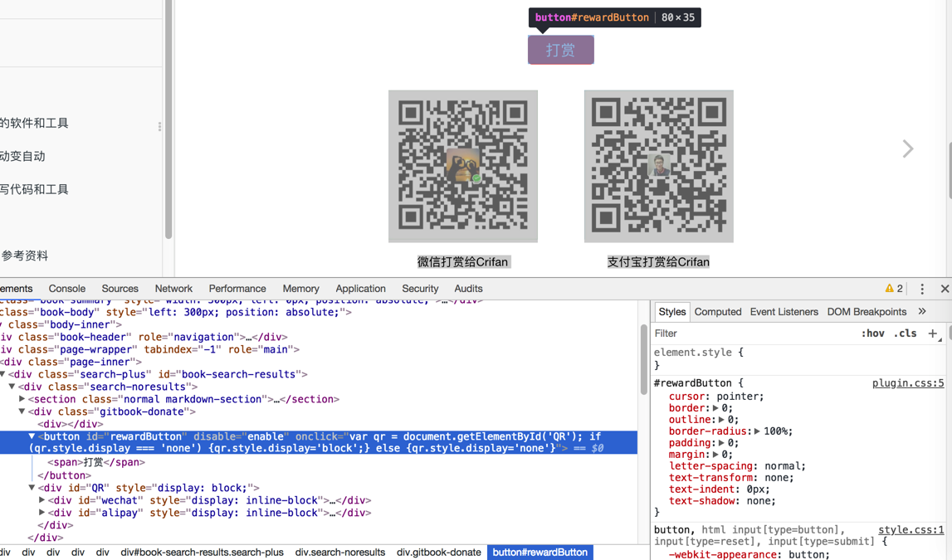Collapse the book-search-results div node
The image size is (952, 560).
pyautogui.click(x=2, y=374)
